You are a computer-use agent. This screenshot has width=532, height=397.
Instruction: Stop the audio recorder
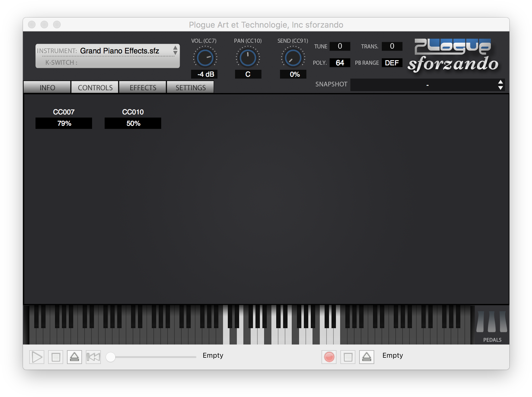coord(348,357)
